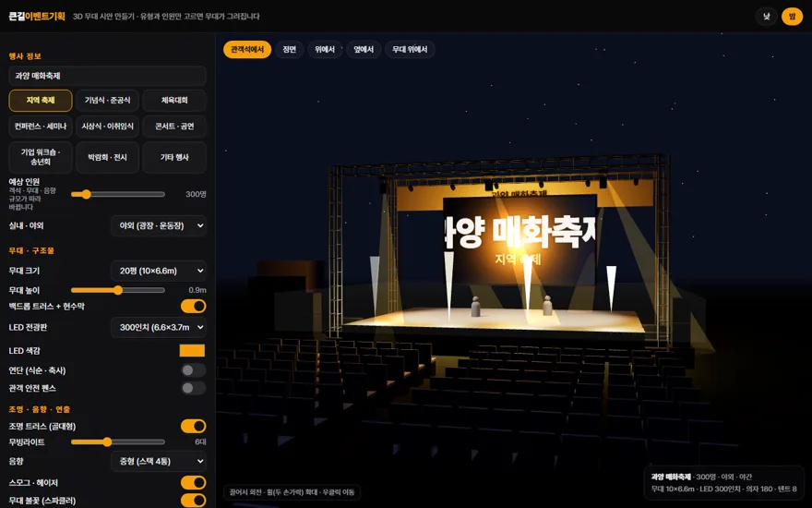The height and width of the screenshot is (508, 812).
Task: Click the 무대 · 구조물 section heading
Action: pos(31,250)
